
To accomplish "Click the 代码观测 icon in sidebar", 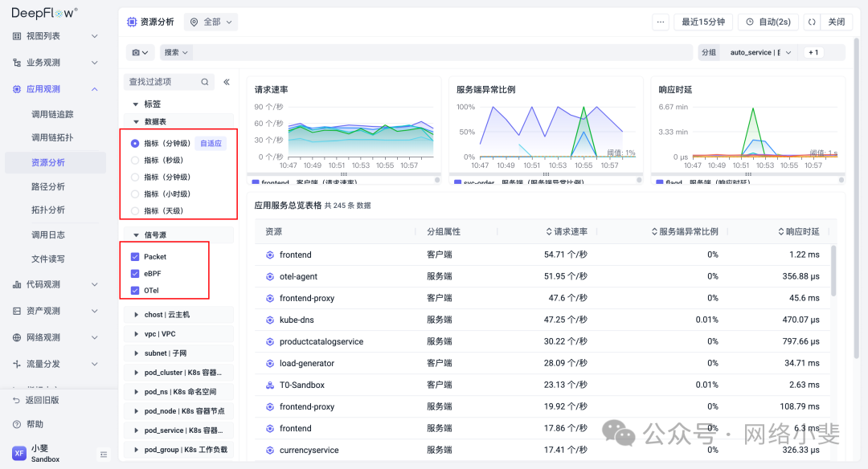I will (x=16, y=284).
